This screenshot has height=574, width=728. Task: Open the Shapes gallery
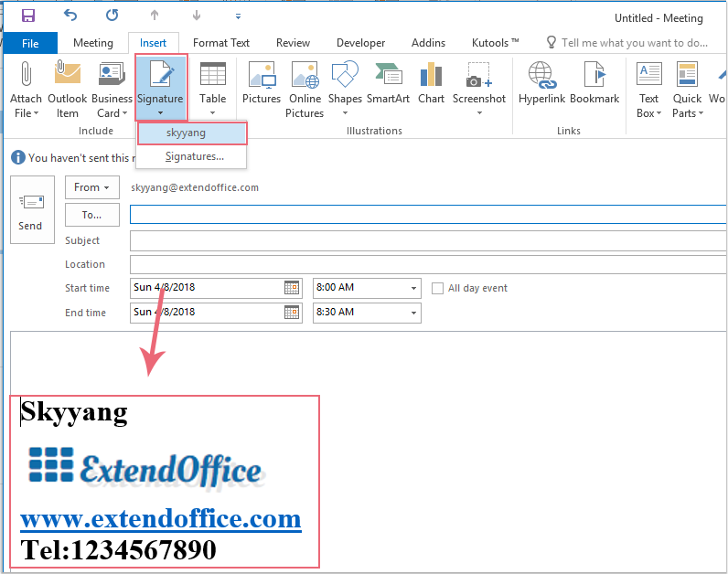pos(345,89)
